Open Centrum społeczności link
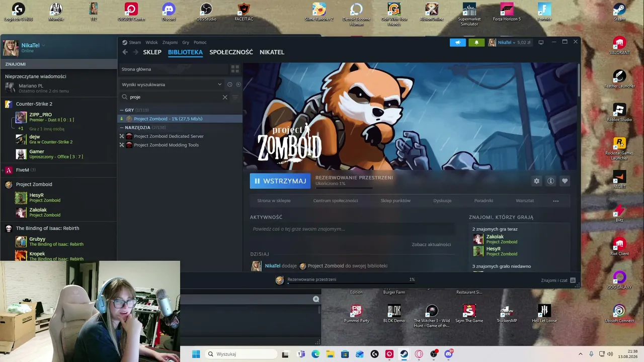Screen dimensions: 644x362 (336, 201)
